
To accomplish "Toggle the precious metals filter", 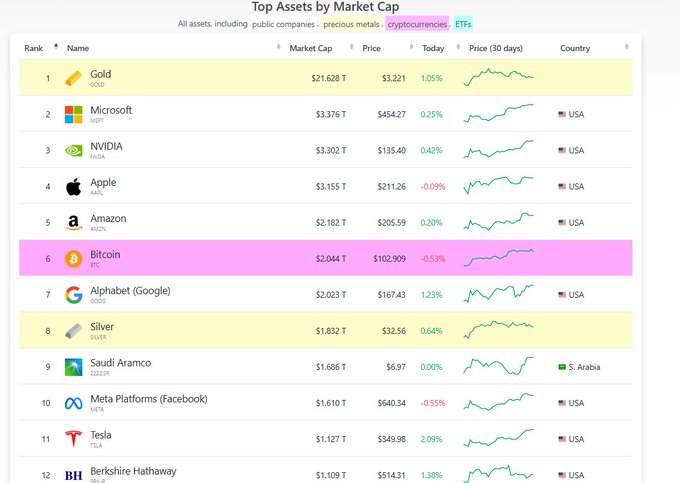I will pos(352,23).
